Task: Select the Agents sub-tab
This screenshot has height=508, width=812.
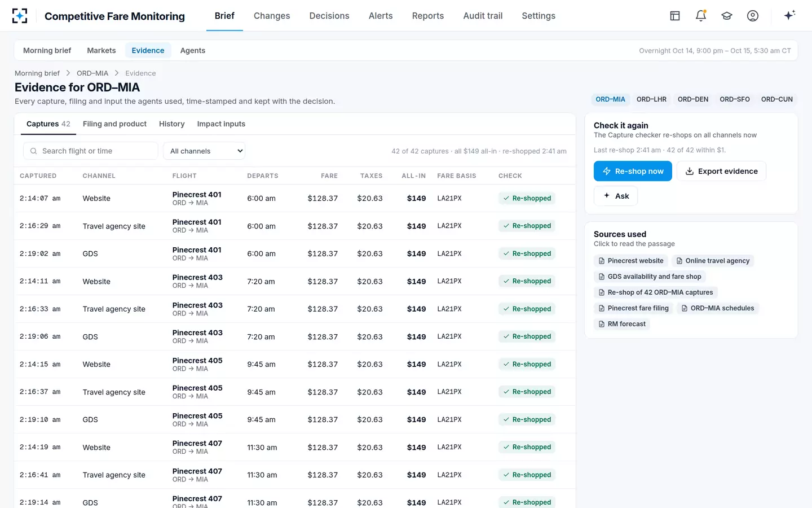Action: pos(193,50)
